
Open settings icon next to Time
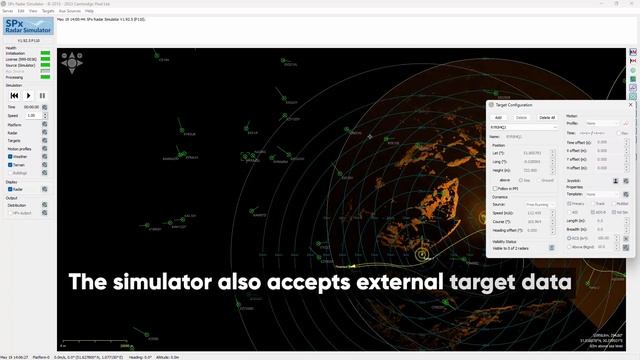pos(44,107)
